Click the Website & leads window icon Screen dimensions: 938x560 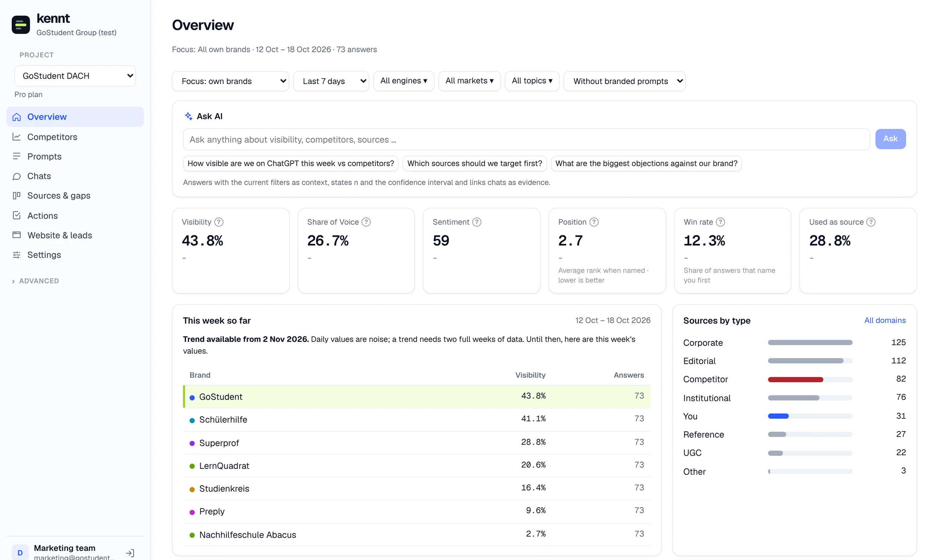pos(16,235)
